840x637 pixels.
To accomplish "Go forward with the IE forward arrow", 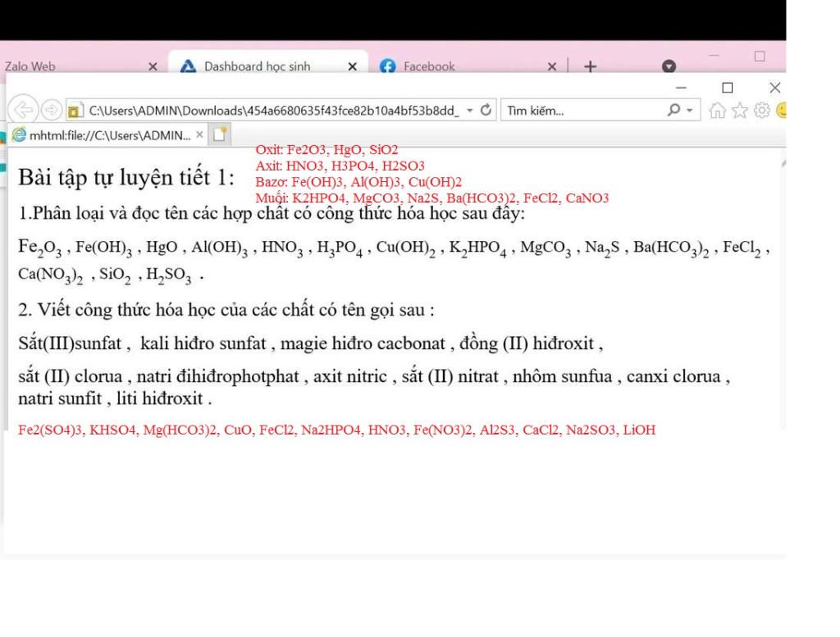I will (x=51, y=111).
